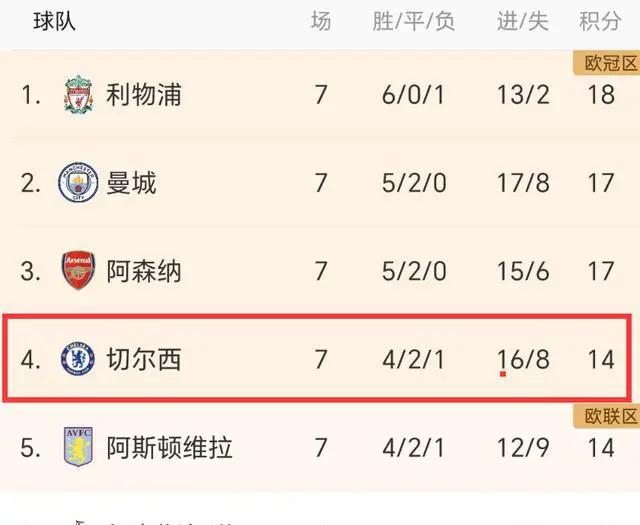Click the Chelsea club crest

pos(78,359)
